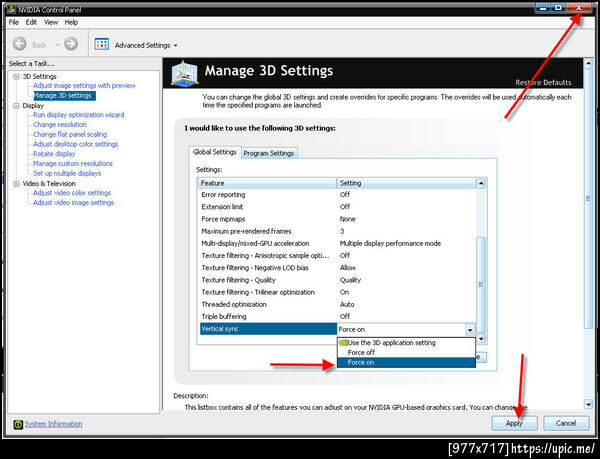Click the Advanced Settings view icon
The image size is (600, 459).
coord(101,44)
